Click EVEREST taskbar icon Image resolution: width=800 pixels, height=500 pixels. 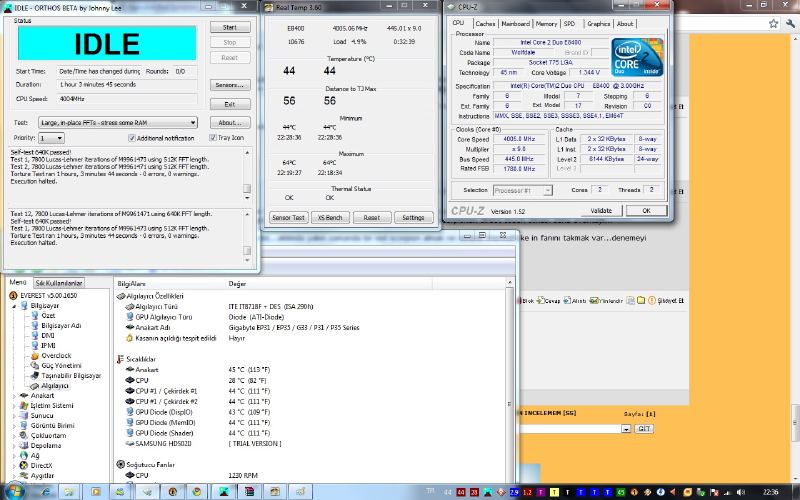coord(172,492)
